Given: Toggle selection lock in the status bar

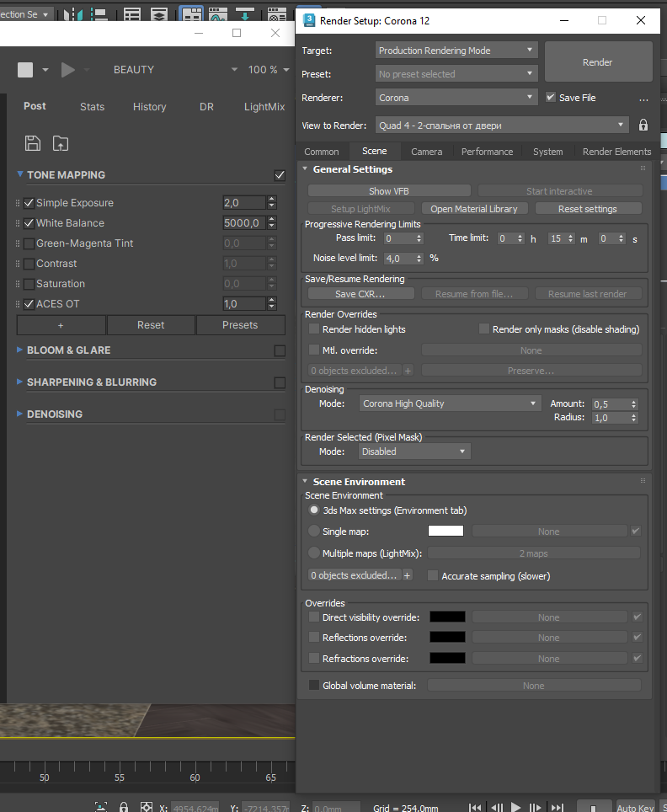Looking at the screenshot, I should (x=123, y=806).
